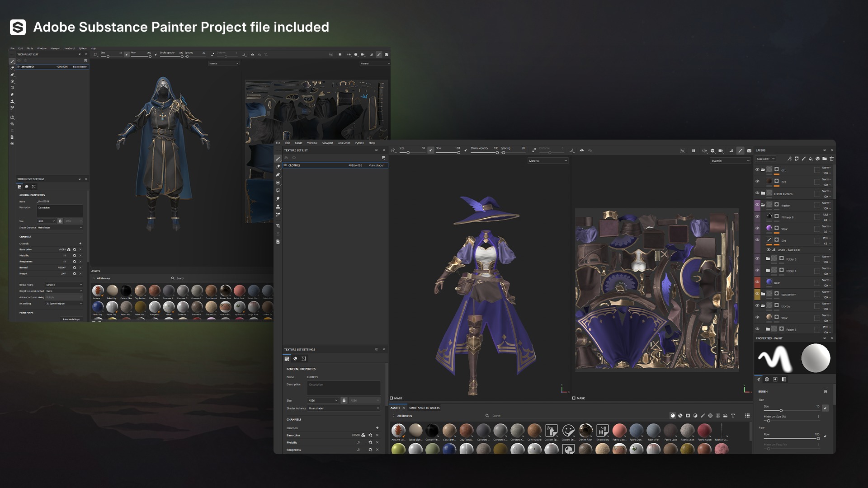Open the Base color channel dropdown in Layers

765,159
